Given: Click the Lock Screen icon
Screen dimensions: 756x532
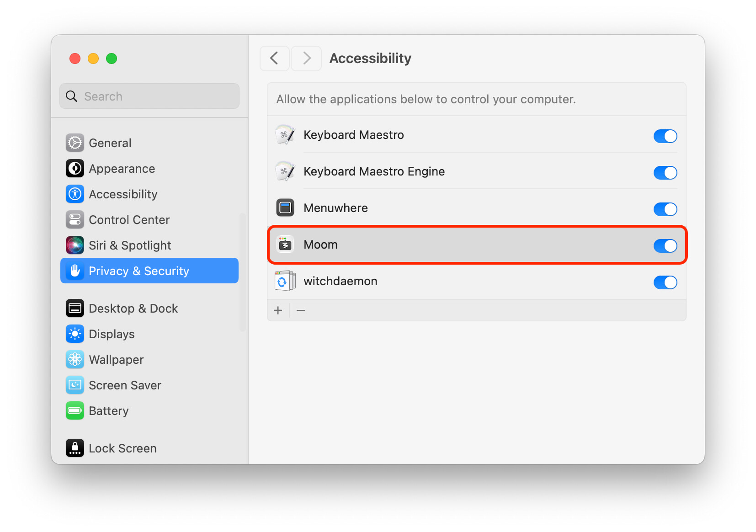Looking at the screenshot, I should point(75,448).
